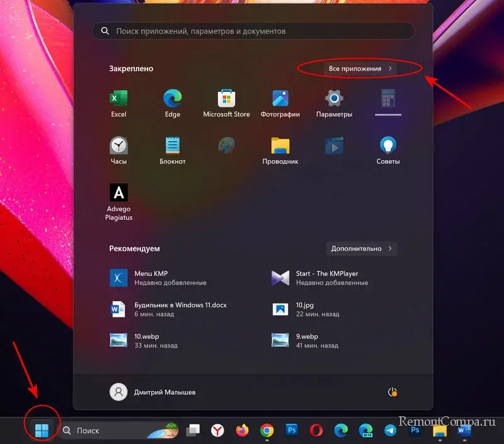Launch Opera from taskbar

316,431
